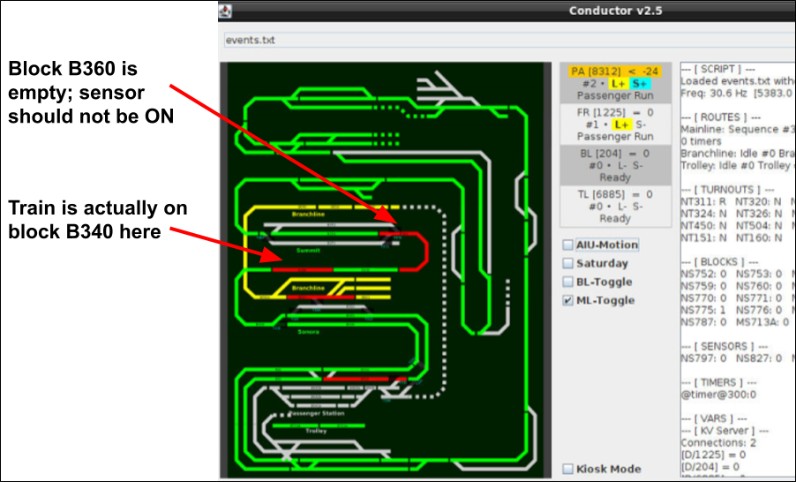Uncheck the ML-Toggle checkbox
Image resolution: width=796 pixels, height=482 pixels.
[x=568, y=301]
